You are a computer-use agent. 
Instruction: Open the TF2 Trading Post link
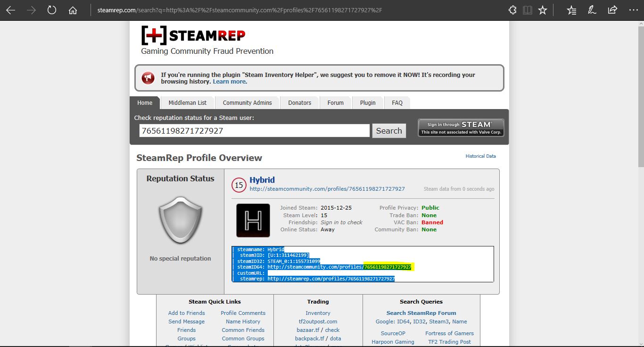tap(450, 342)
